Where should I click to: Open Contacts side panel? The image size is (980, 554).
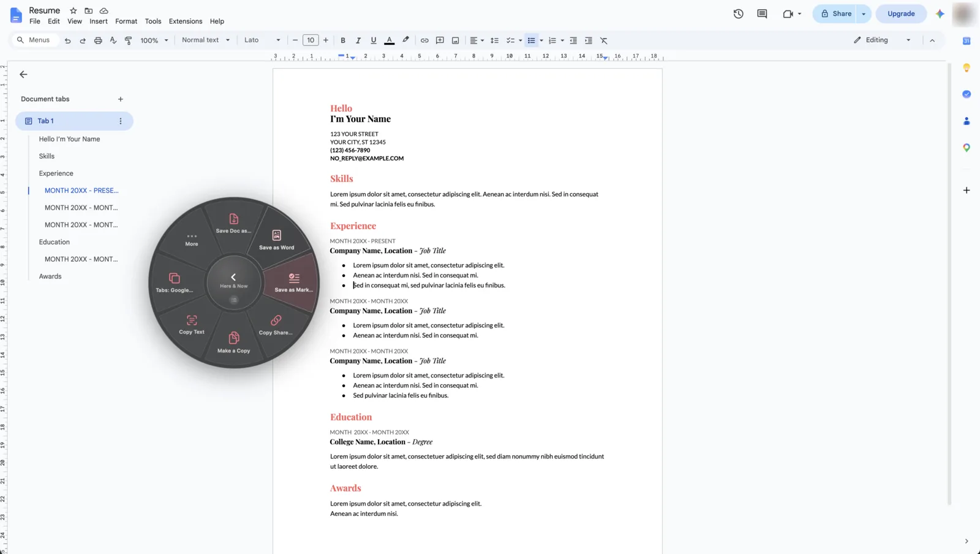point(967,121)
